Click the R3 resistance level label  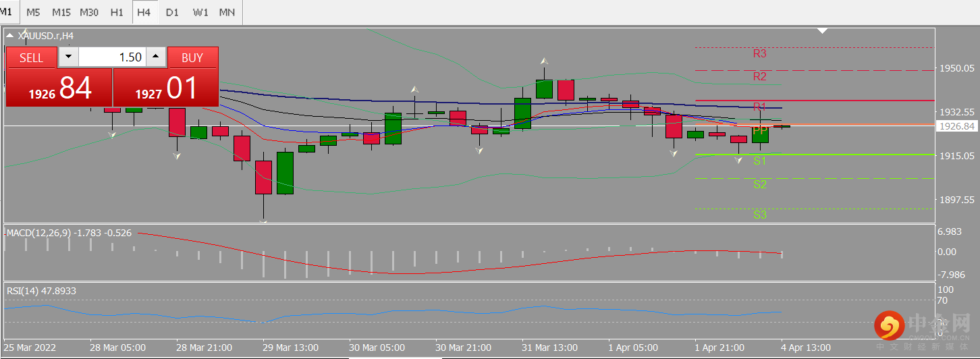[x=760, y=53]
